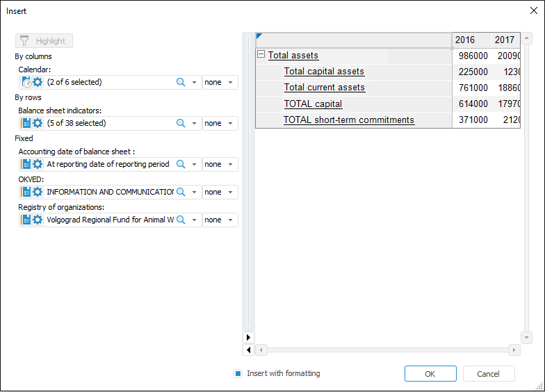
Task: Open Registry of organizations 'none' dropdown
Action: [x=220, y=220]
